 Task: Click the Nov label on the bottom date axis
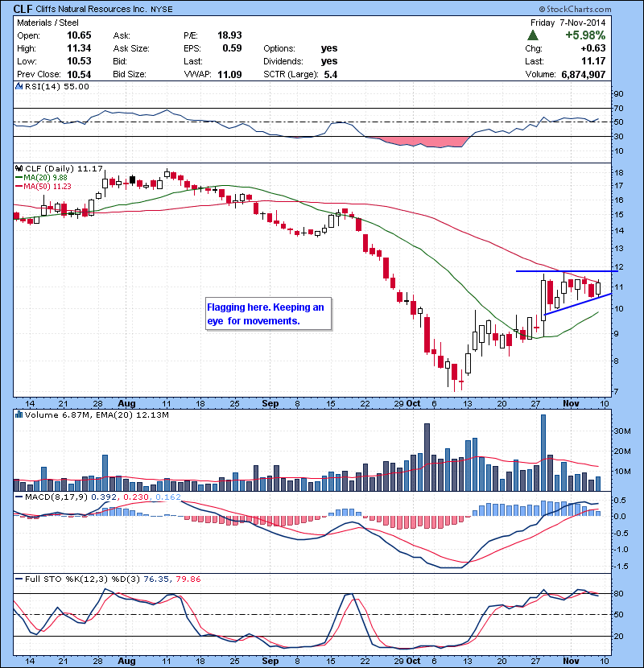tap(571, 661)
